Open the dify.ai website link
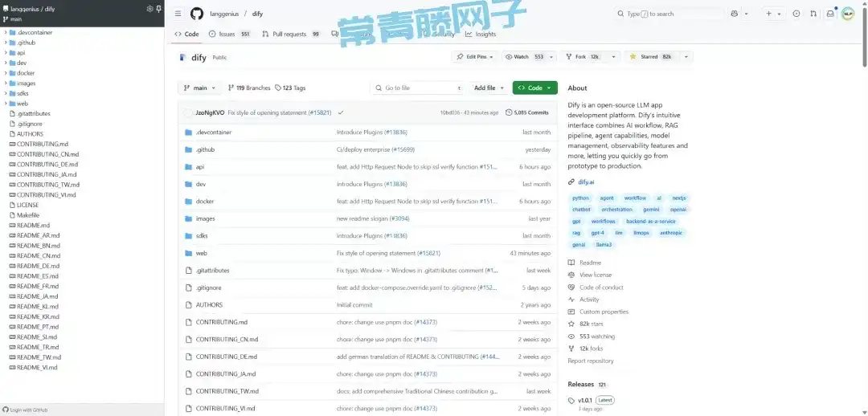This screenshot has height=416, width=868. 586,182
